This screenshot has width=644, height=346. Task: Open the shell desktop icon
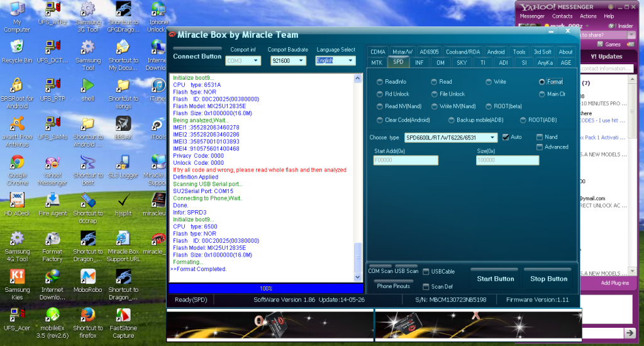pyautogui.click(x=88, y=90)
